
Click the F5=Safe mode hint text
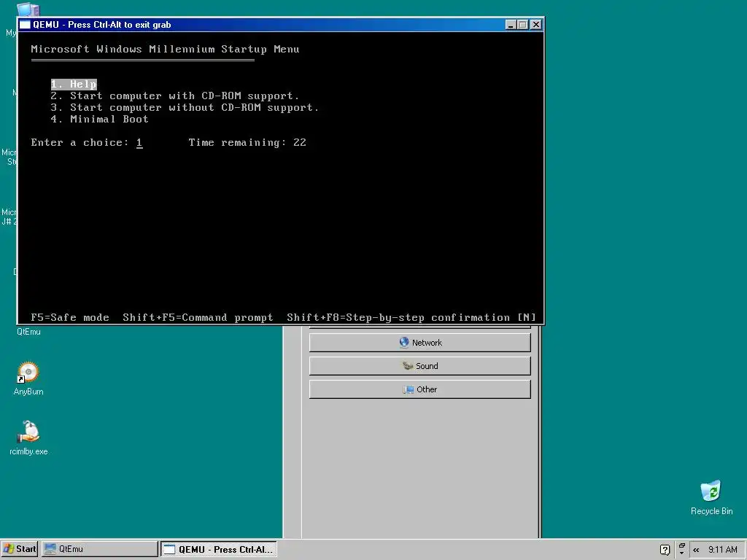pyautogui.click(x=70, y=318)
